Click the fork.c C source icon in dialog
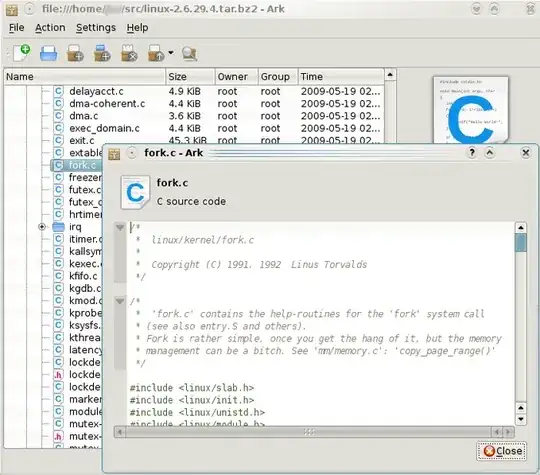540x475 pixels. coord(135,192)
